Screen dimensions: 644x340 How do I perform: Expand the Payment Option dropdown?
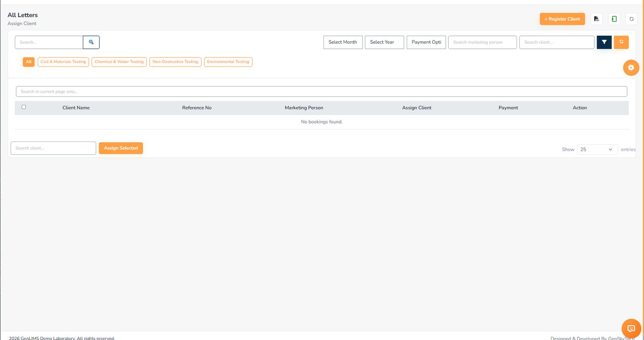coord(426,42)
